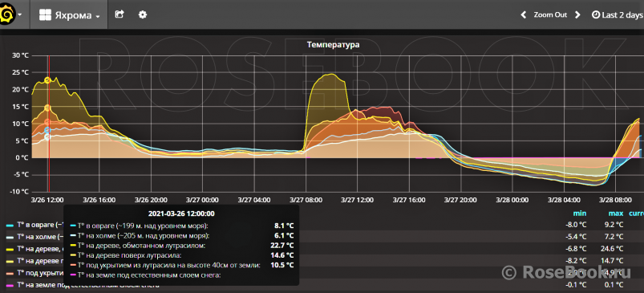Click the max value 9.2 °C
644x293 pixels.
pos(614,225)
